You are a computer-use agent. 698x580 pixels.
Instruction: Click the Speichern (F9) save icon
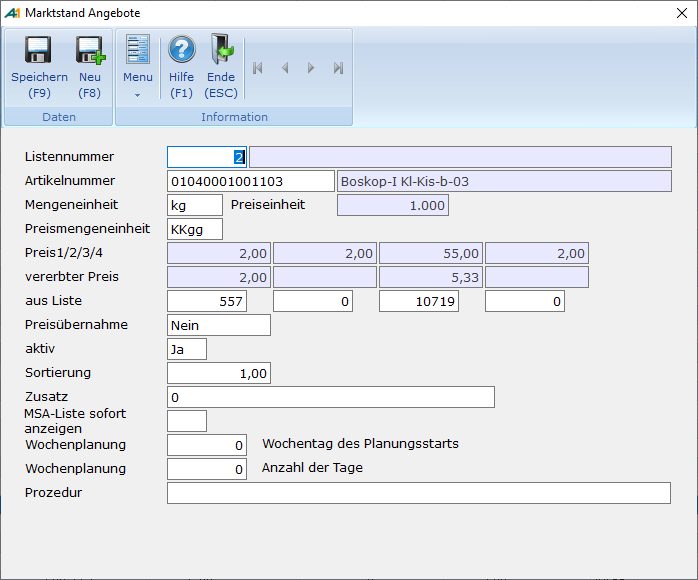(38, 50)
